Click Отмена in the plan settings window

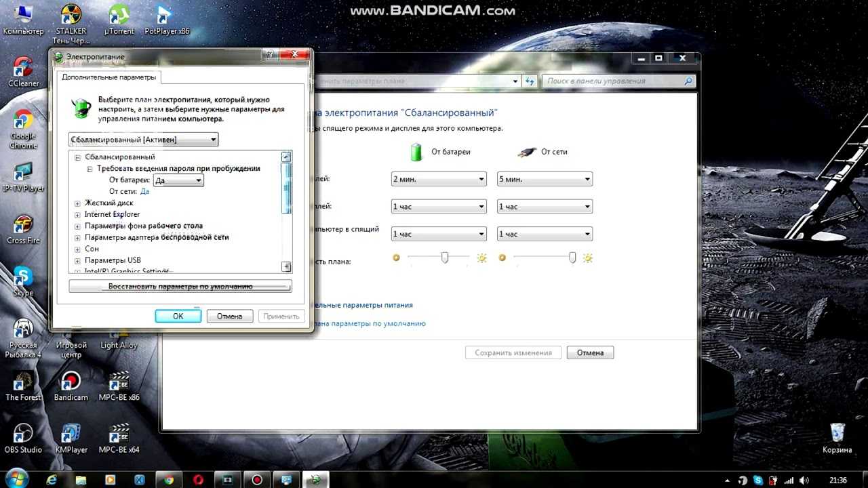[x=590, y=352]
